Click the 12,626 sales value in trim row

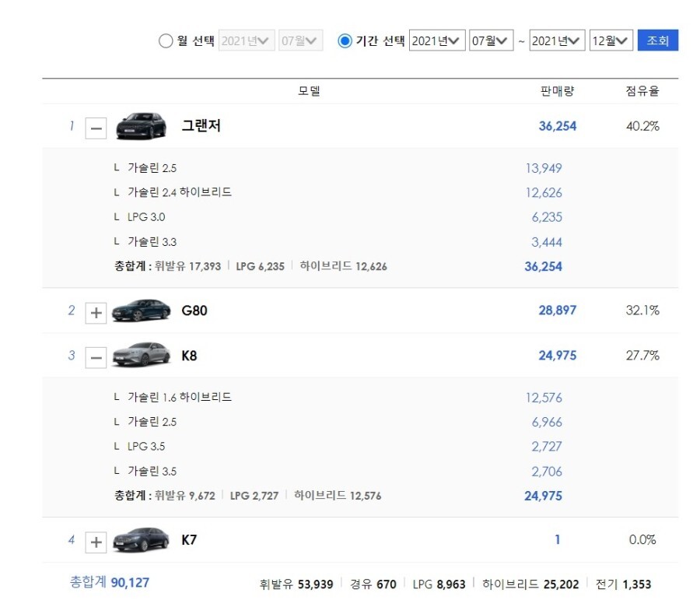point(544,193)
